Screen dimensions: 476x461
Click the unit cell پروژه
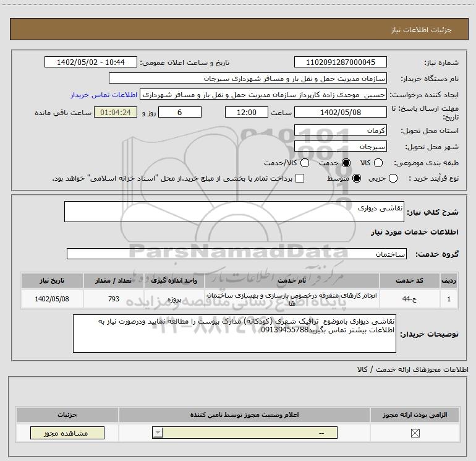tap(174, 299)
